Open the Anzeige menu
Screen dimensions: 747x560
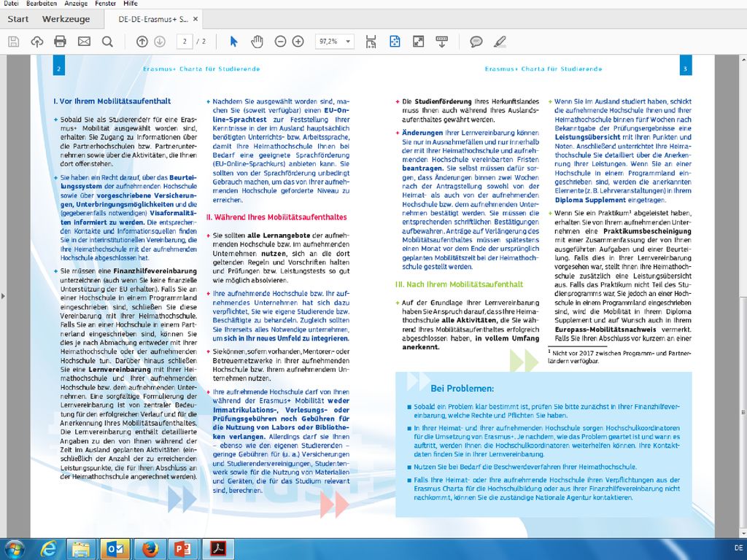tap(76, 4)
